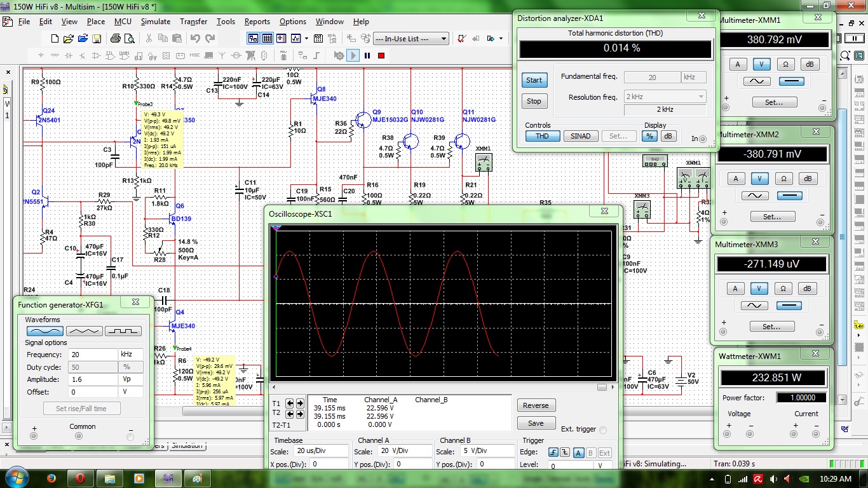868x488 pixels.
Task: Move oscilloscope cursor T1 right
Action: pyautogui.click(x=299, y=403)
